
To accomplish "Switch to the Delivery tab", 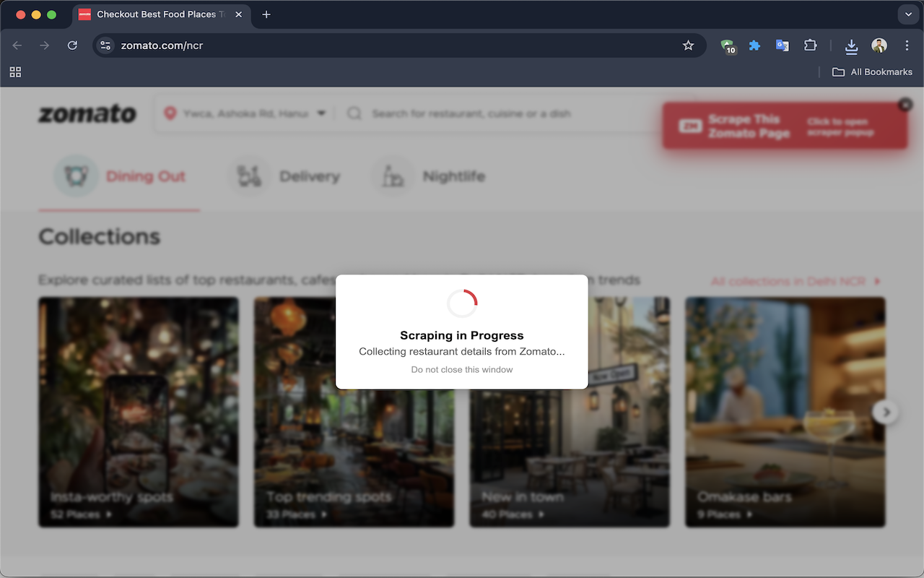I will 284,176.
